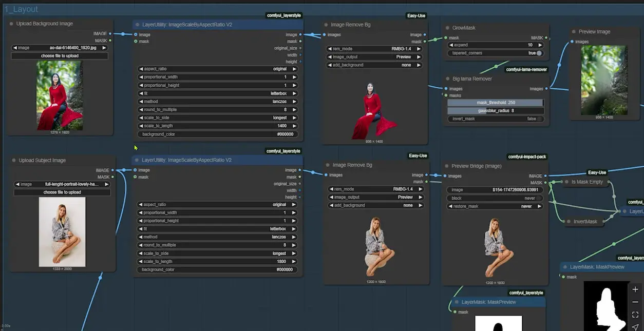
Task: Click the 1276 × 1920 size label
Action: pyautogui.click(x=60, y=132)
